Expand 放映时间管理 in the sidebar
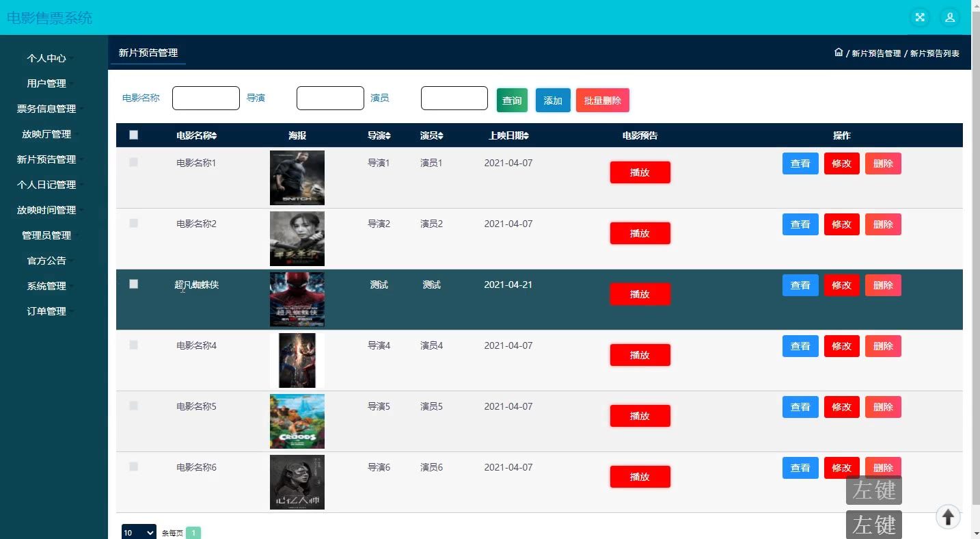 pos(46,210)
